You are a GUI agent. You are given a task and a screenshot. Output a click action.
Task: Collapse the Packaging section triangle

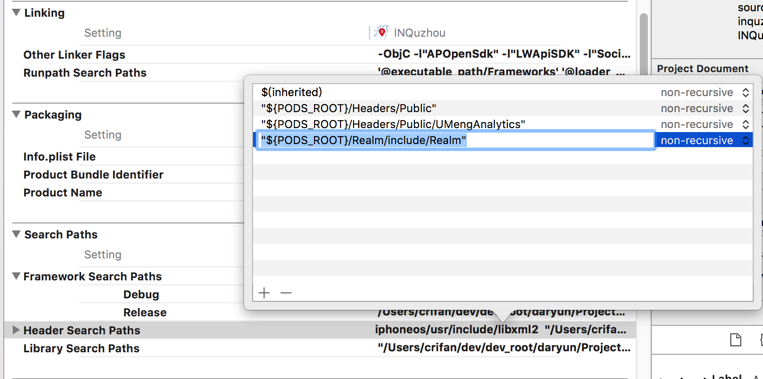pos(16,114)
